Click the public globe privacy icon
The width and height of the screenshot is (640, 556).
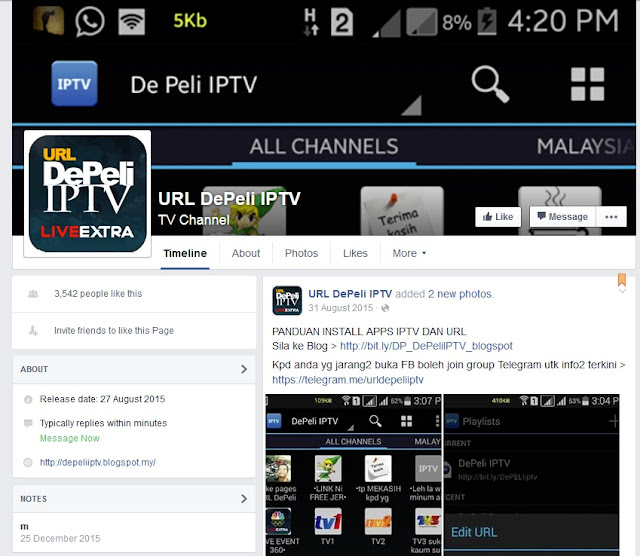coord(384,308)
